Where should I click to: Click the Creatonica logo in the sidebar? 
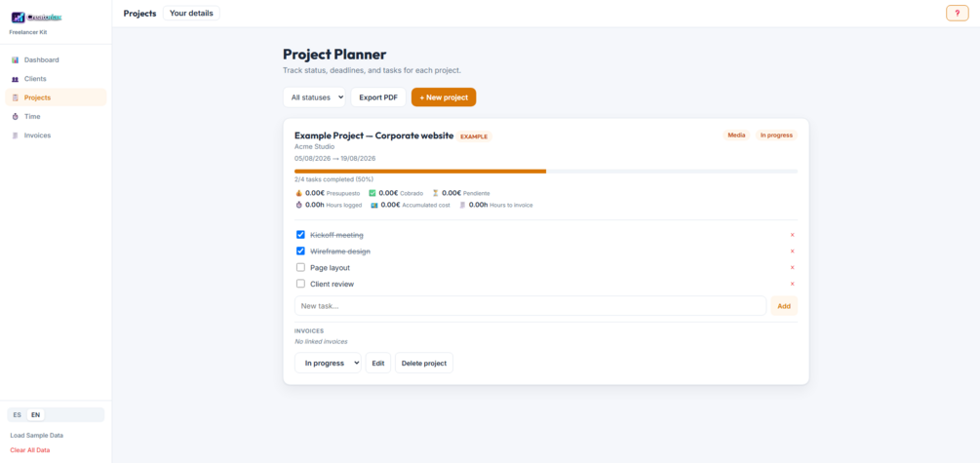pos(36,18)
